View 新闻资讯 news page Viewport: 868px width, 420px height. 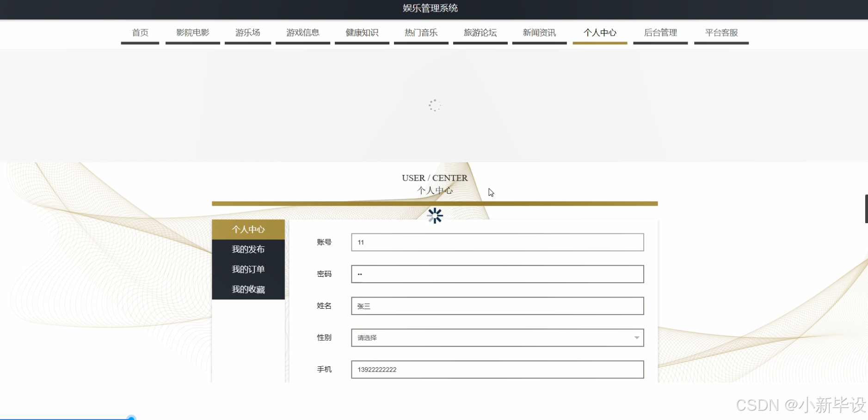[x=539, y=33]
